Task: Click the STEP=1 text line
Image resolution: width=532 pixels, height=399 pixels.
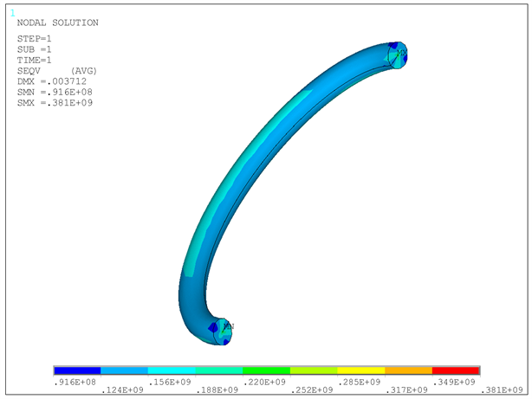Action: [x=35, y=40]
